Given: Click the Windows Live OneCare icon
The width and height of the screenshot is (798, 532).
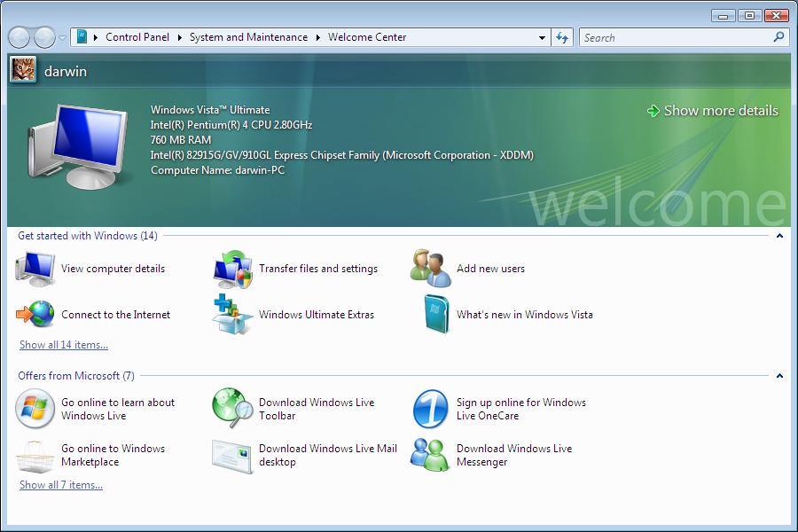Looking at the screenshot, I should [431, 409].
